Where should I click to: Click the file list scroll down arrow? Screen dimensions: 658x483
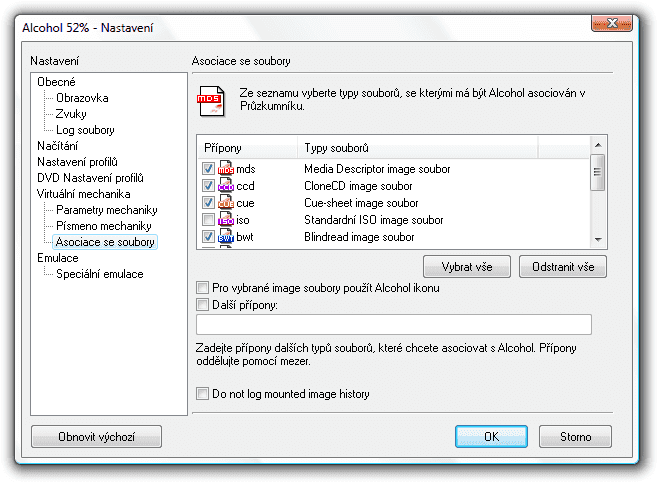(598, 240)
